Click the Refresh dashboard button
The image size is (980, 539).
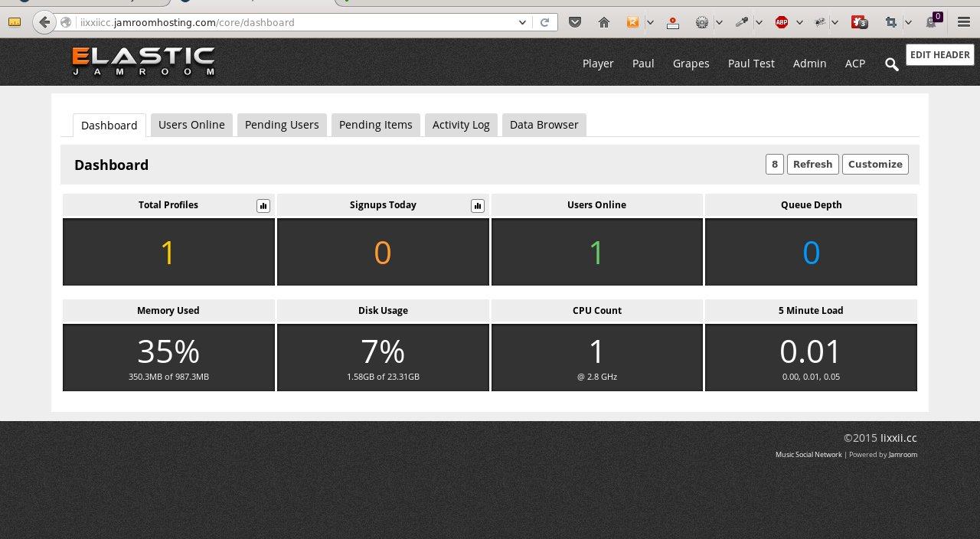[812, 164]
